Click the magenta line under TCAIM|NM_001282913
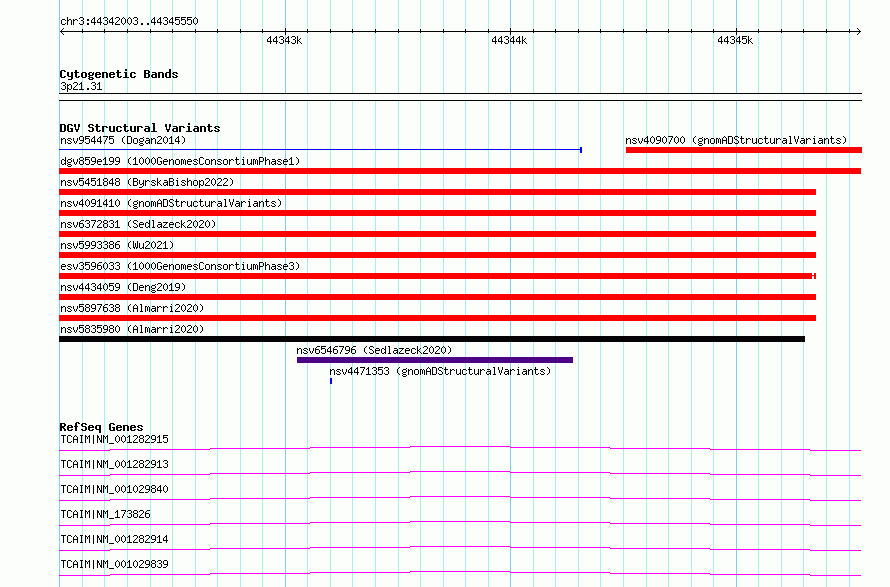Viewport: 890px width, 587px height. [460, 473]
